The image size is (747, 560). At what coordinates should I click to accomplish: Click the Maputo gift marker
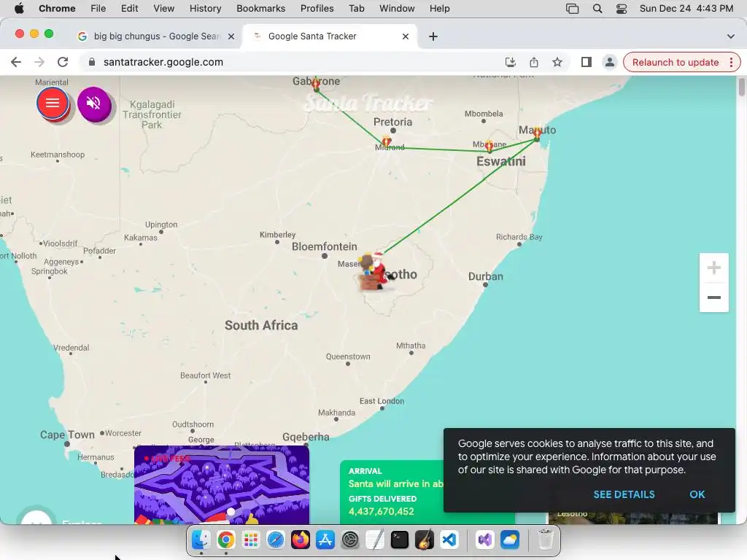[x=537, y=133]
